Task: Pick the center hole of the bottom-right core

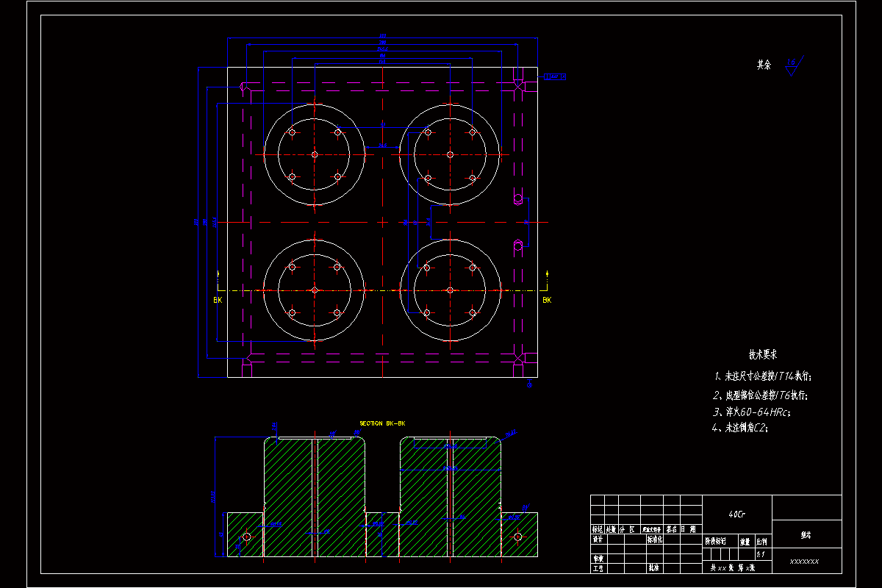Action: 450,290
